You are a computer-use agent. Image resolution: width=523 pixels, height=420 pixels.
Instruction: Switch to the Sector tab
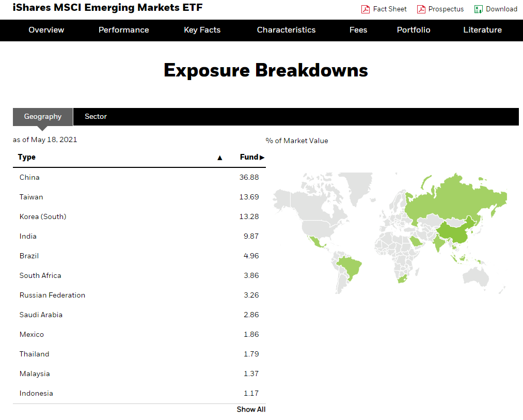tap(96, 117)
